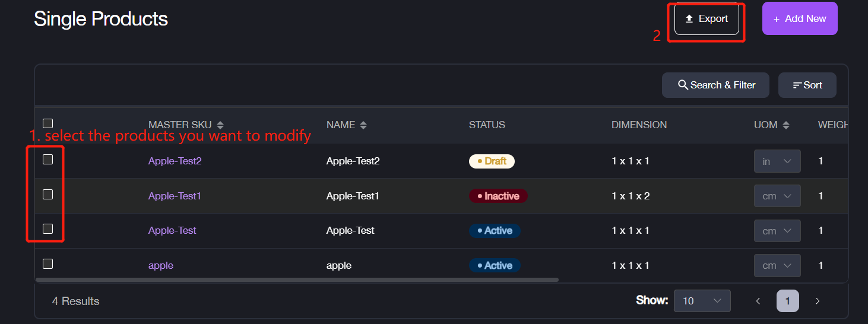Viewport: 868px width, 324px height.
Task: Sort by the UOM column arrows
Action: click(x=786, y=125)
